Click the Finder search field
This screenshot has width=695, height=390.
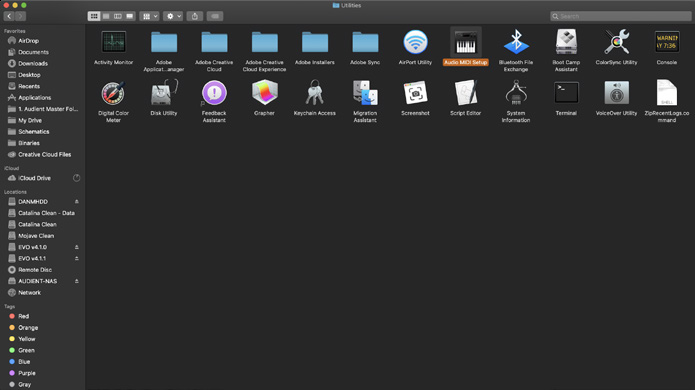[621, 16]
